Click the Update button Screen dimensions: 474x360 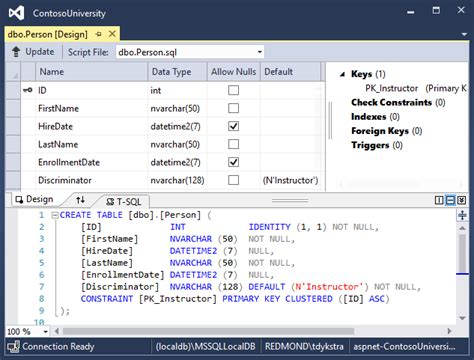click(33, 52)
